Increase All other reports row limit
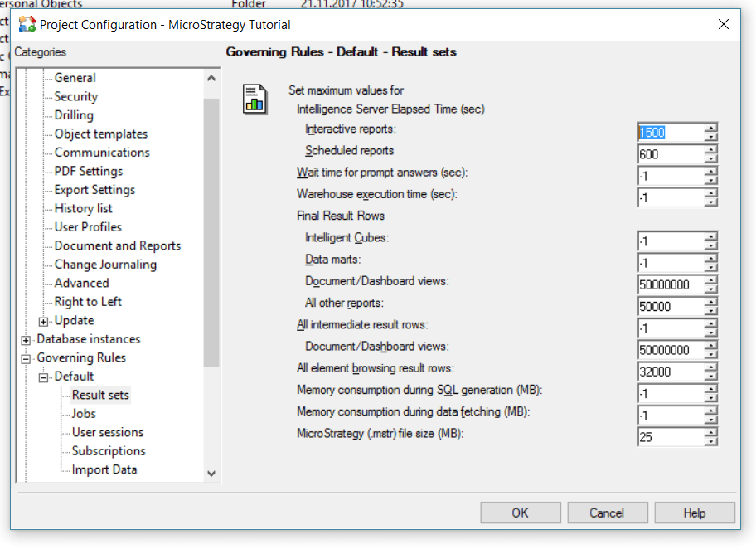The image size is (756, 554). [x=710, y=302]
